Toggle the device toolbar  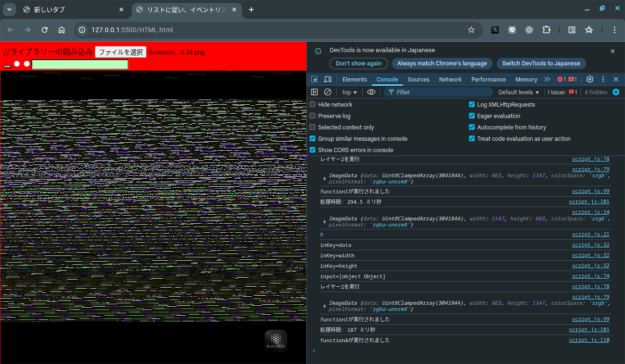pos(328,79)
